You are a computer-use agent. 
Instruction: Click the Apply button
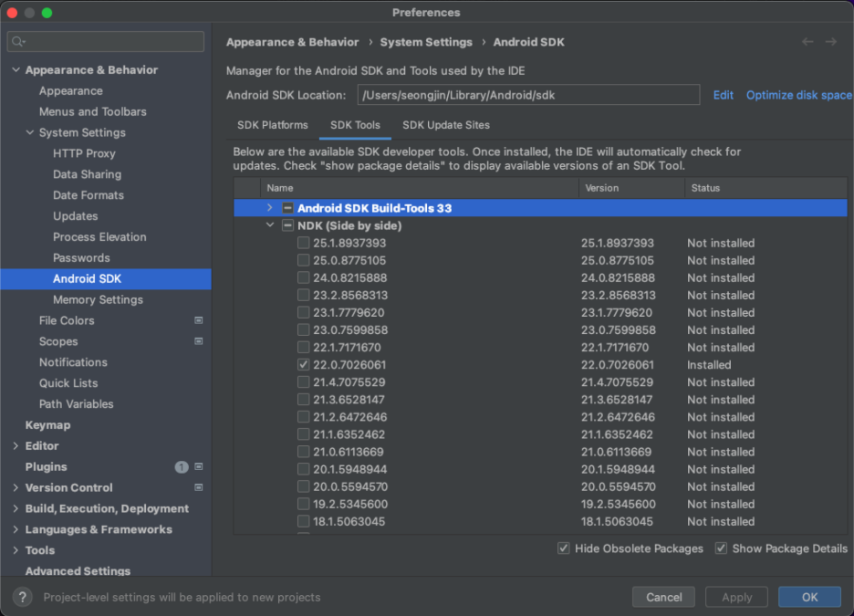point(736,597)
